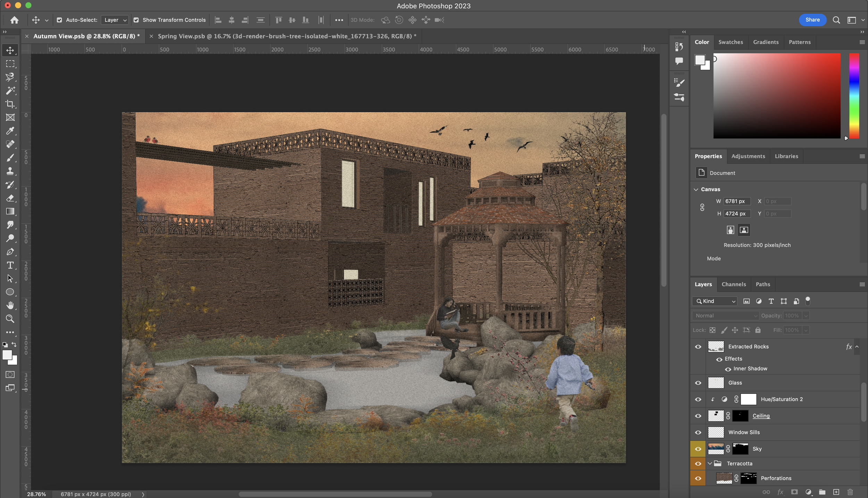This screenshot has height=498, width=868.
Task: Expand the Terracotta layer group
Action: click(x=711, y=463)
